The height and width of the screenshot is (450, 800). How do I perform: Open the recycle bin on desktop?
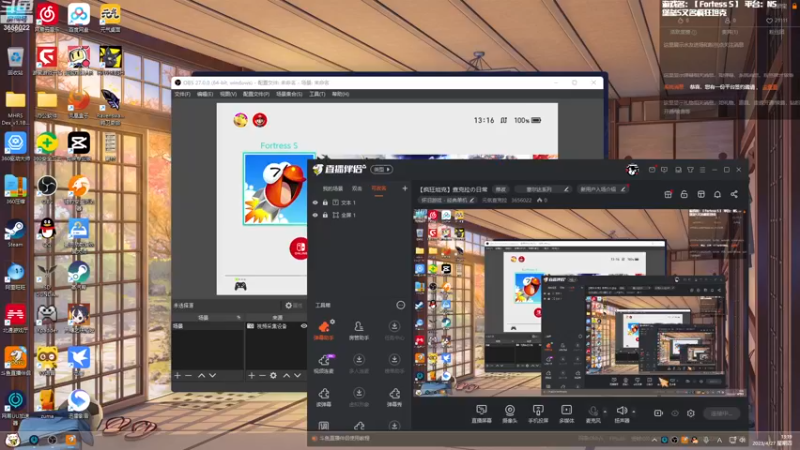[15, 61]
